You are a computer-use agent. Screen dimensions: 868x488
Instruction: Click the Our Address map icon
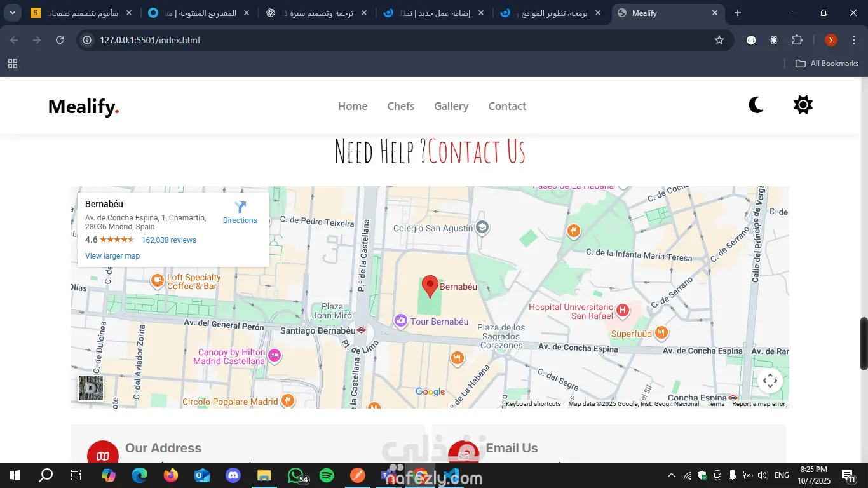click(103, 455)
